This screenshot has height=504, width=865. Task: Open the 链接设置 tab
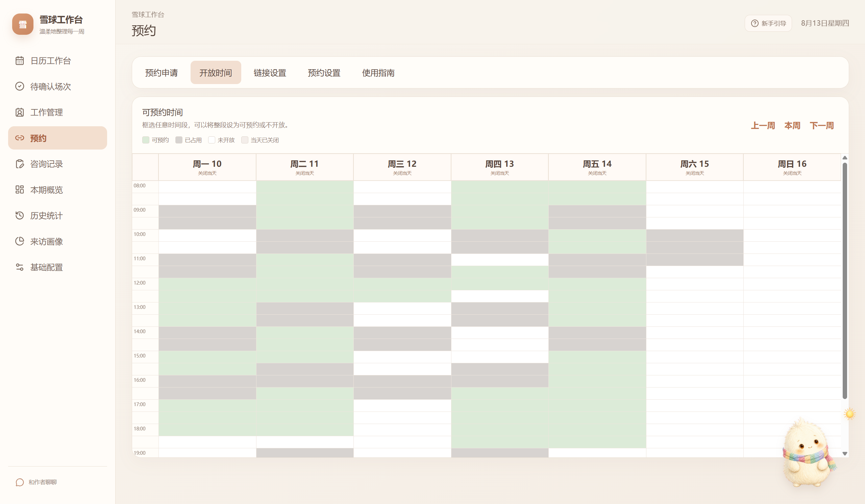tap(270, 73)
